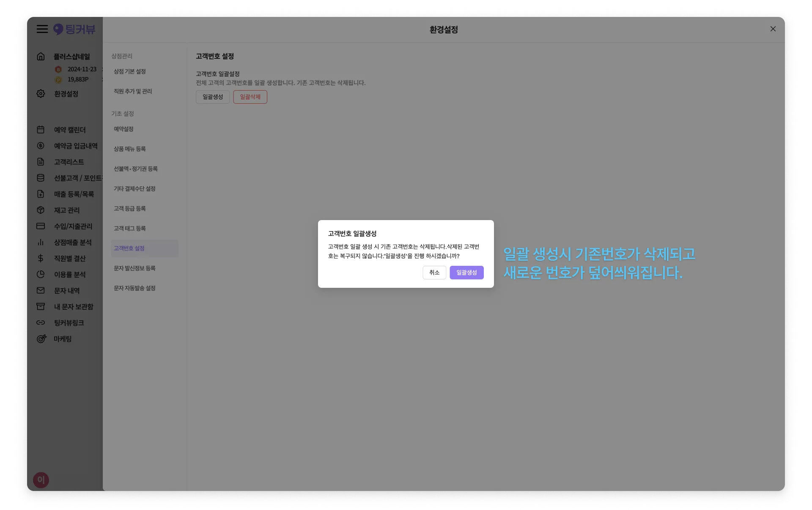Viewport: 812px width, 510px height.
Task: Open 문자 자동발송 설정 menu item
Action: pos(134,288)
